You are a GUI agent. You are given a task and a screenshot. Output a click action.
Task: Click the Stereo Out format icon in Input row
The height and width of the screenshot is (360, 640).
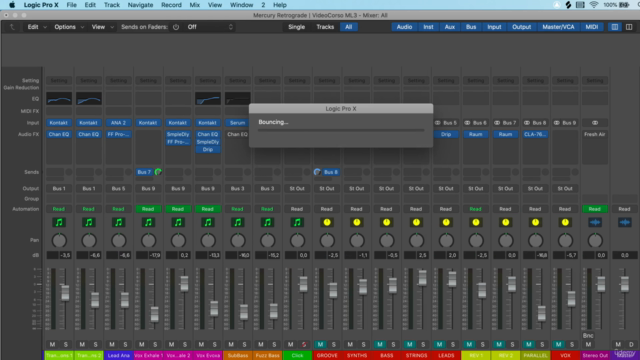pyautogui.click(x=595, y=122)
